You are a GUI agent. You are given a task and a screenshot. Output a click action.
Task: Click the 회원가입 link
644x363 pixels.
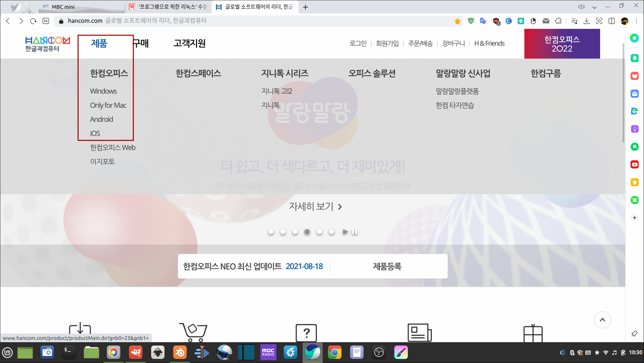[387, 43]
